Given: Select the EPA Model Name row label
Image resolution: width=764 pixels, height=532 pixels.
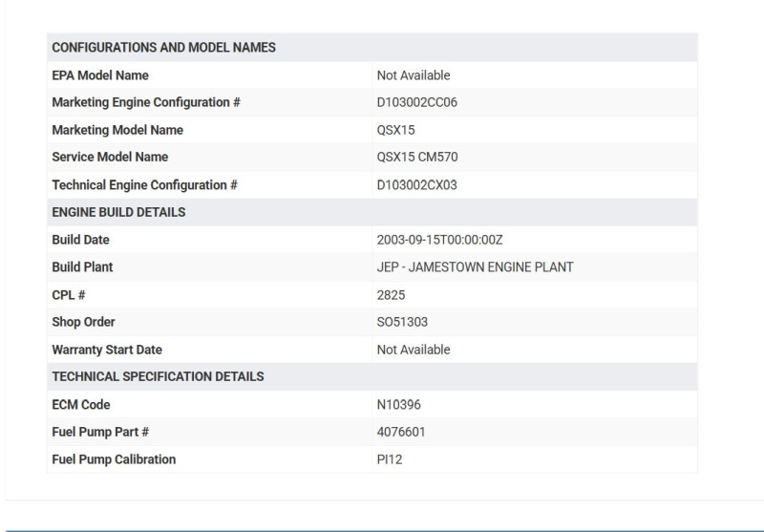Looking at the screenshot, I should [100, 75].
